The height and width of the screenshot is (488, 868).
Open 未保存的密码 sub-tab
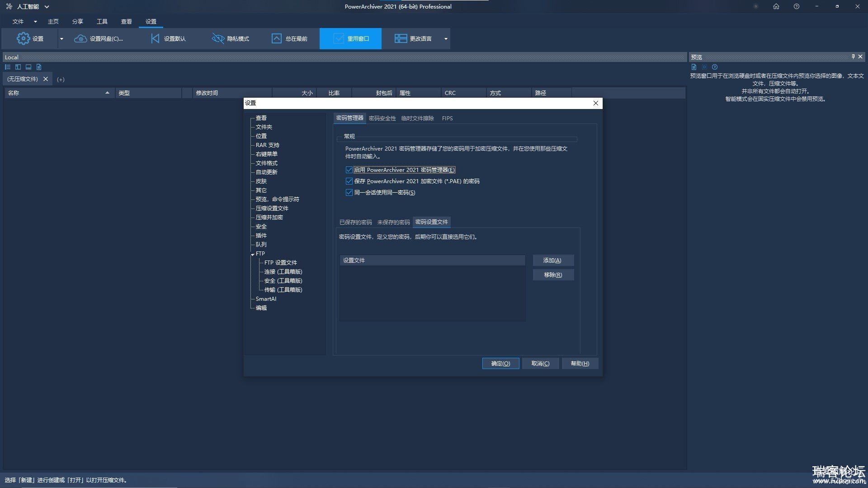click(393, 222)
